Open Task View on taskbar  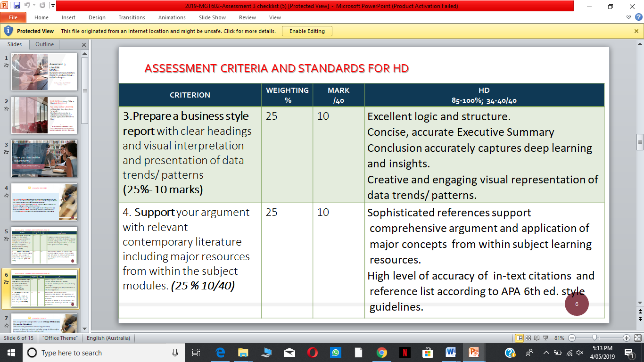pos(196,353)
